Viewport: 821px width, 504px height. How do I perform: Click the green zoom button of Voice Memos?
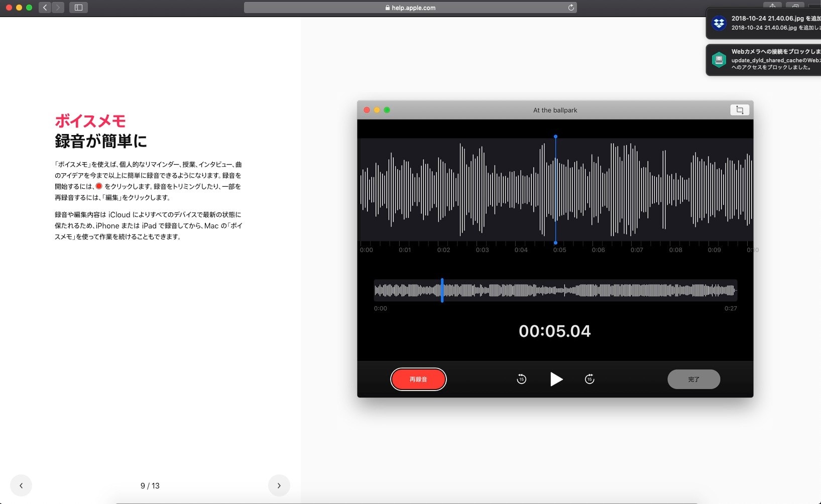[387, 110]
